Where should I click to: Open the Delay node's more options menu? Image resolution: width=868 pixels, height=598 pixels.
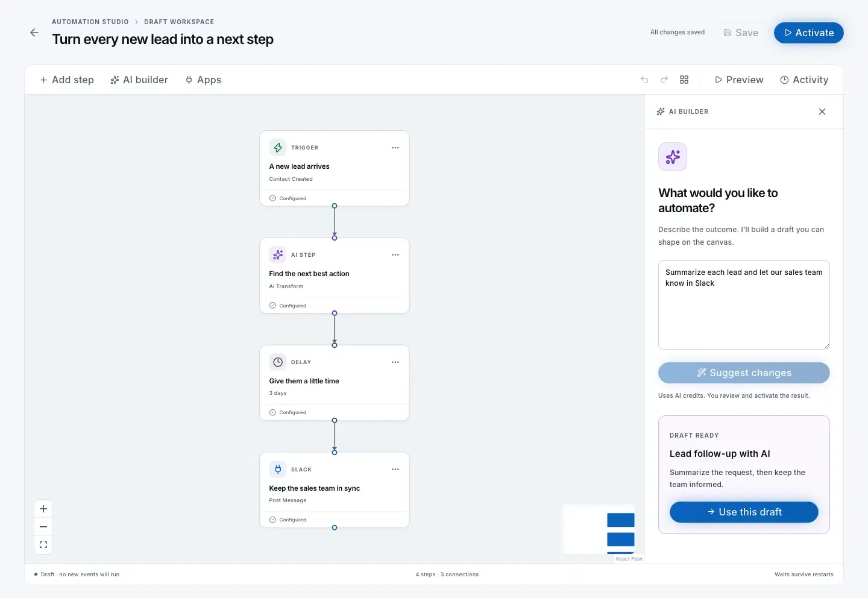click(x=395, y=362)
